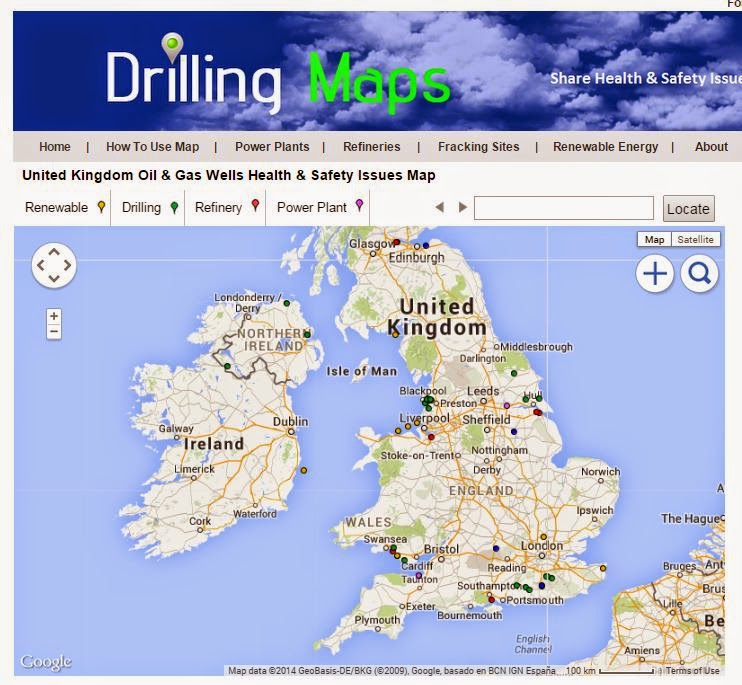Toggle the Power Plant pink pin filter

pyautogui.click(x=360, y=205)
